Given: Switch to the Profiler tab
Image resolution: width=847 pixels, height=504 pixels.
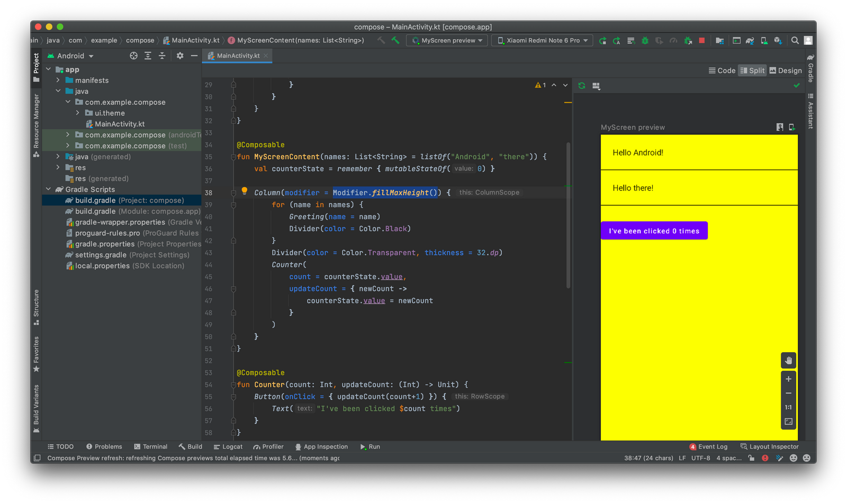Looking at the screenshot, I should 268,446.
